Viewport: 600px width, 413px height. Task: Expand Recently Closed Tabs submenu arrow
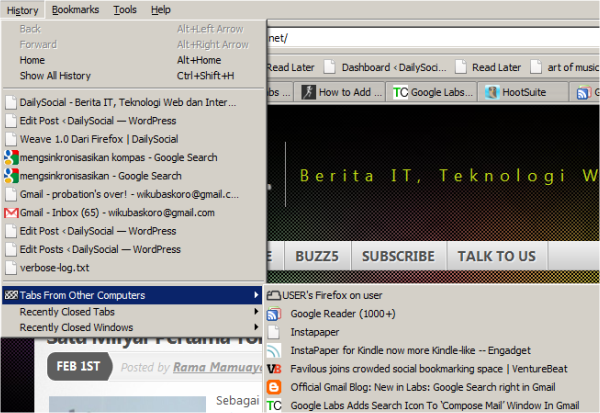pos(256,312)
